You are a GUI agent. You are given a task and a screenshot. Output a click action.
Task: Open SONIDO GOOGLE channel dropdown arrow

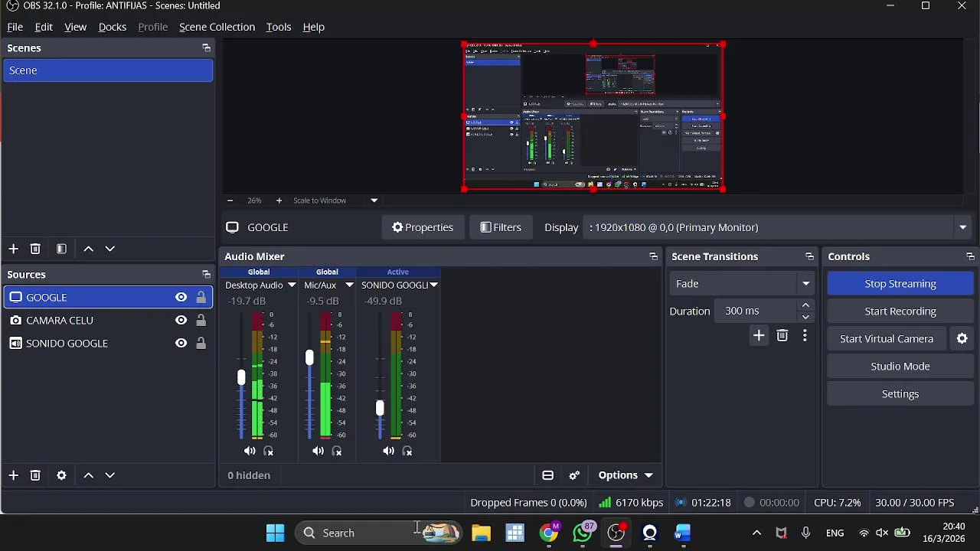click(434, 285)
